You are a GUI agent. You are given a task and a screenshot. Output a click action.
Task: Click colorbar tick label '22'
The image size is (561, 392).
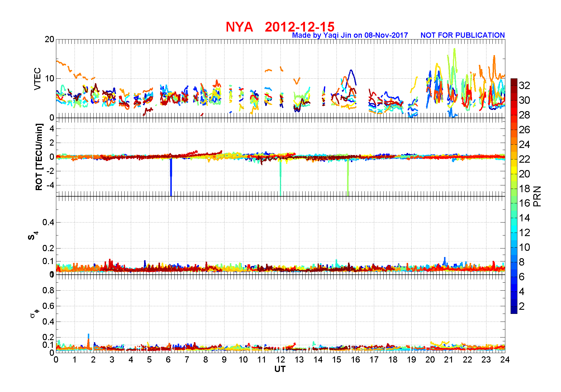[x=524, y=159]
